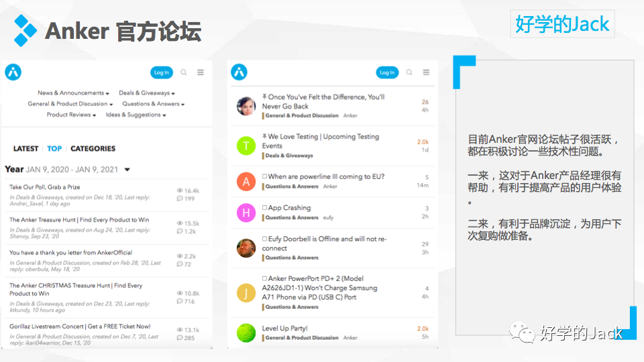Image resolution: width=644 pixels, height=362 pixels.
Task: Click 2.0k reply count on We Love Testing
Action: [x=423, y=141]
